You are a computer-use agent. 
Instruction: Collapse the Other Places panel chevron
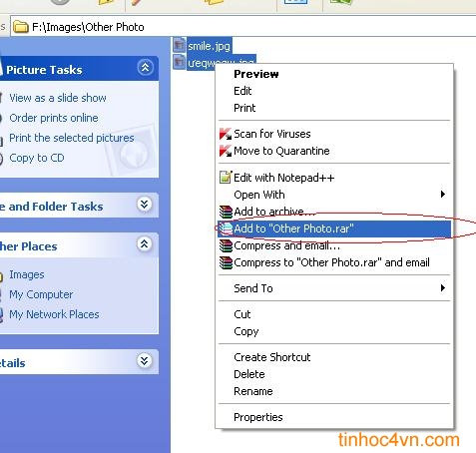click(x=144, y=243)
